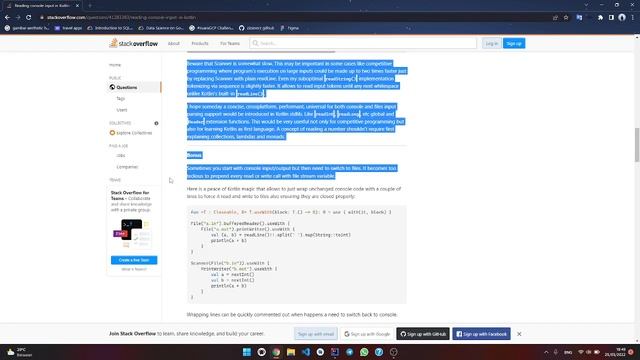This screenshot has height=360, width=640.
Task: Open WhatsApp from the taskbar
Action: (364, 352)
